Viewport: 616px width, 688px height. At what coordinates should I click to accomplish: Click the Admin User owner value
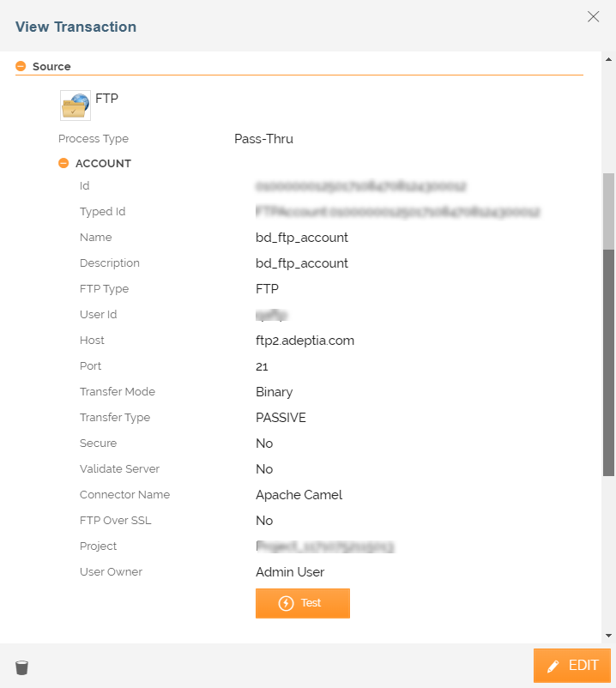[x=290, y=572]
